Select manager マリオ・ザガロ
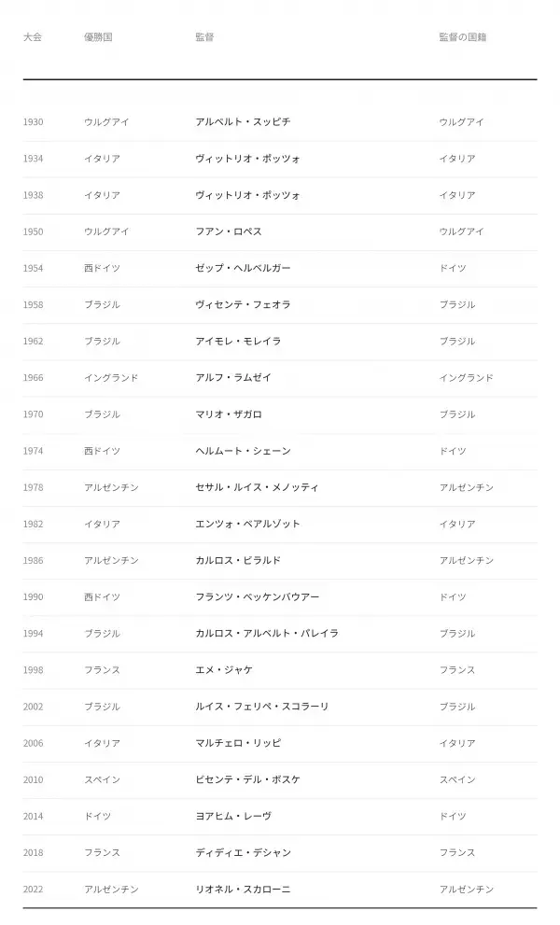Screen dimensions: 560x925 pyautogui.click(x=229, y=414)
